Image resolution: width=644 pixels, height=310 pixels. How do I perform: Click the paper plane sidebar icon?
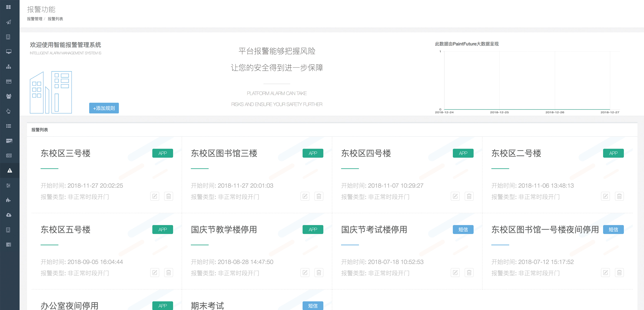pos(9,22)
